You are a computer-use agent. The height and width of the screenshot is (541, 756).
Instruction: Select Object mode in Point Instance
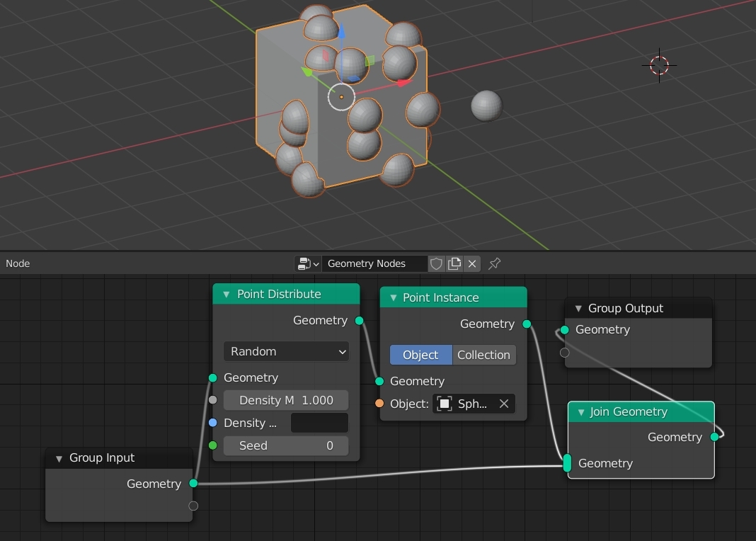coord(420,355)
